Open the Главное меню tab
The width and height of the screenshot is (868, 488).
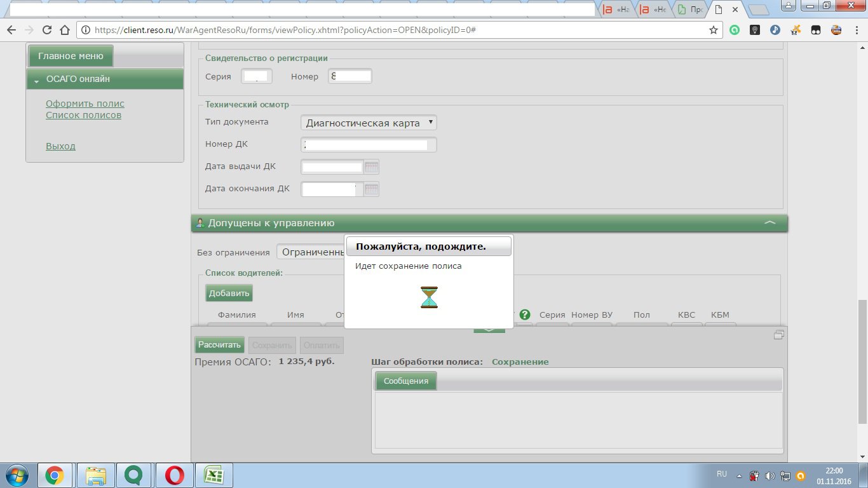(71, 56)
